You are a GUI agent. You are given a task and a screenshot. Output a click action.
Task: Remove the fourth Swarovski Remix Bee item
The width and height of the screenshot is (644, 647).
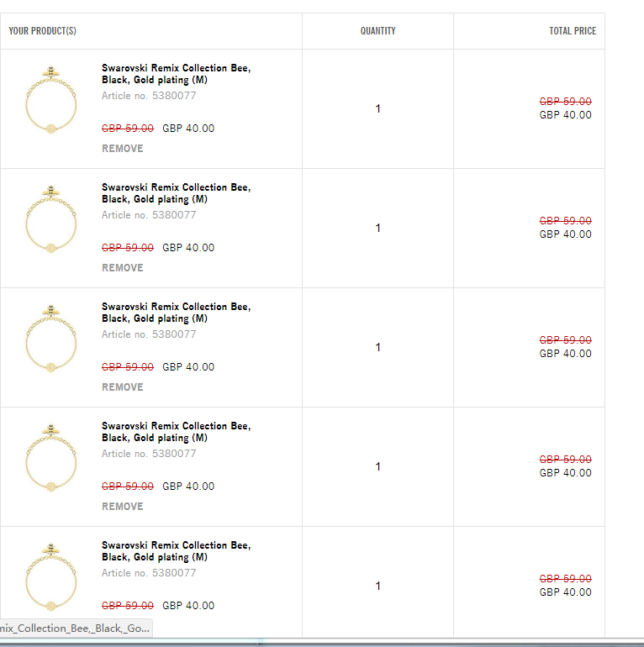(x=123, y=507)
